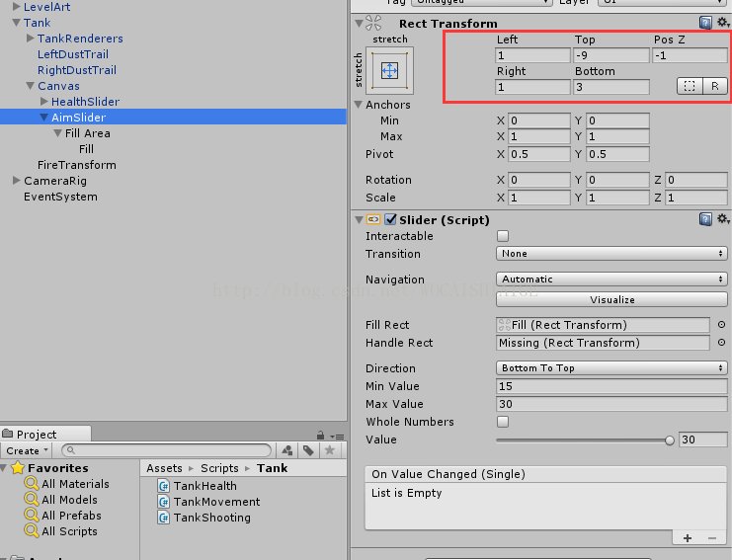Screen dimensions: 732x560
Task: Add an On Value Changed listener
Action: click(x=688, y=538)
